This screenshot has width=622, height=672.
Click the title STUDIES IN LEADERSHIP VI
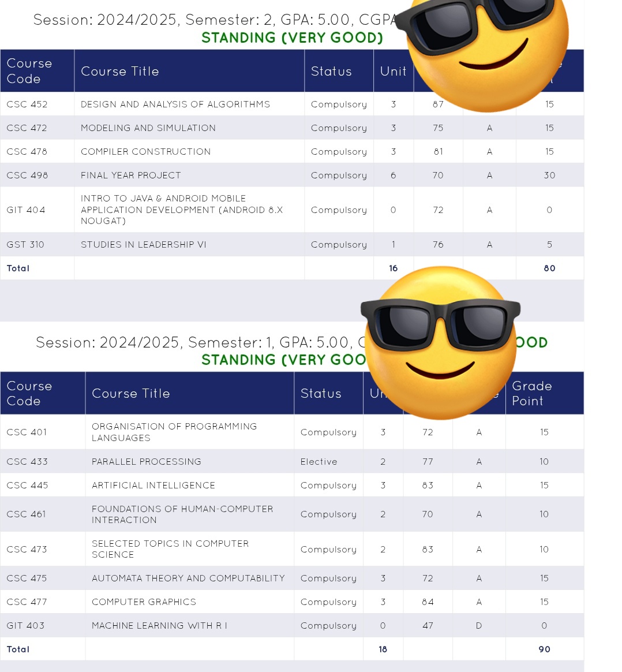point(143,244)
